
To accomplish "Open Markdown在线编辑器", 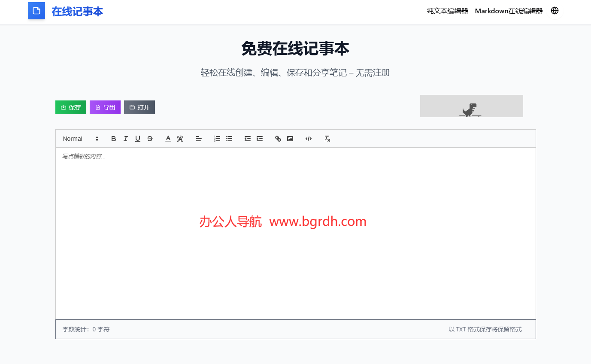I will coord(508,11).
